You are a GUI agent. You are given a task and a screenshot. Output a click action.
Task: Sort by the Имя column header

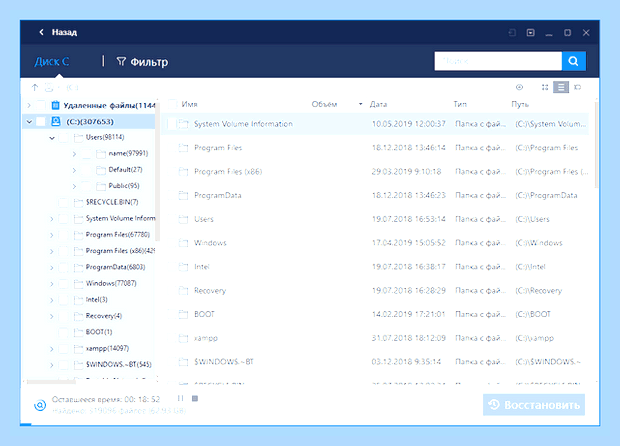(189, 104)
